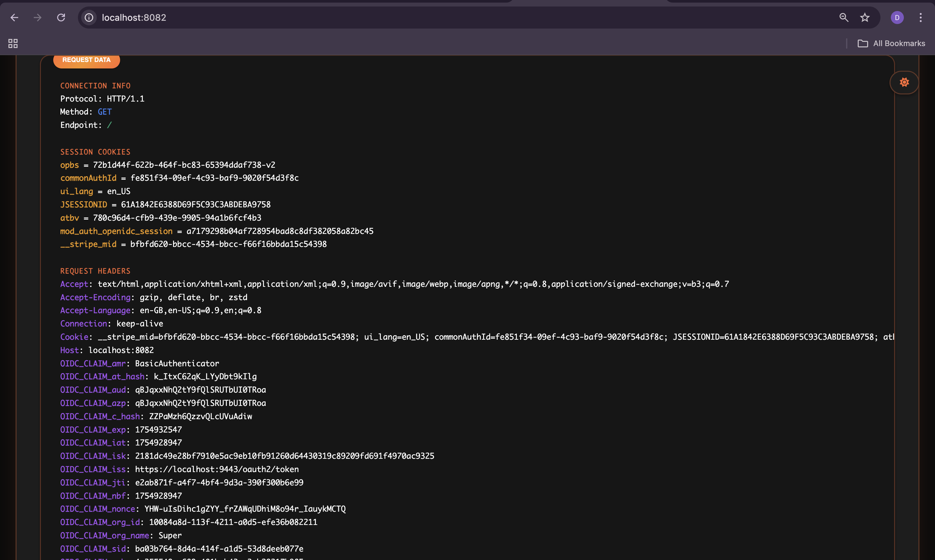
Task: Select the Accept-Language header name
Action: [95, 310]
